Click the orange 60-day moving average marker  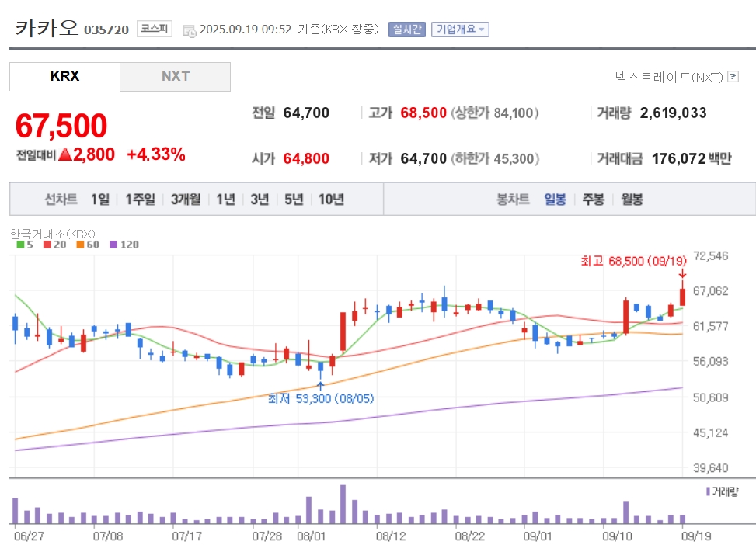(x=80, y=245)
